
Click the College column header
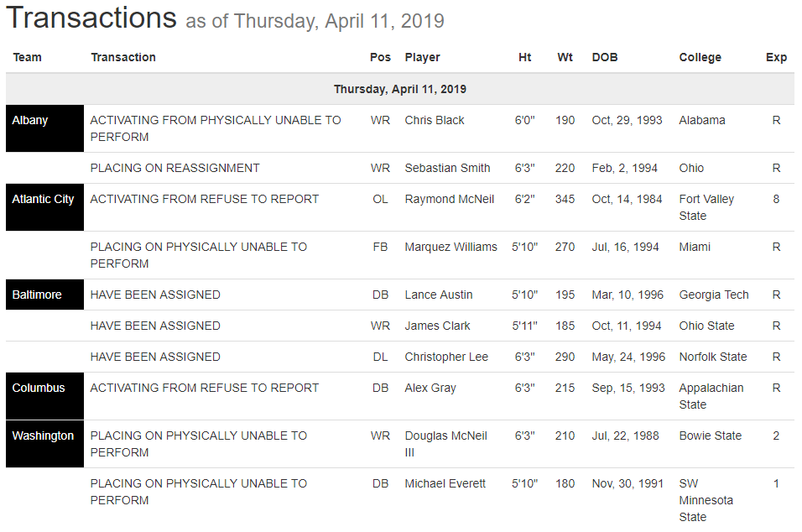pos(700,57)
